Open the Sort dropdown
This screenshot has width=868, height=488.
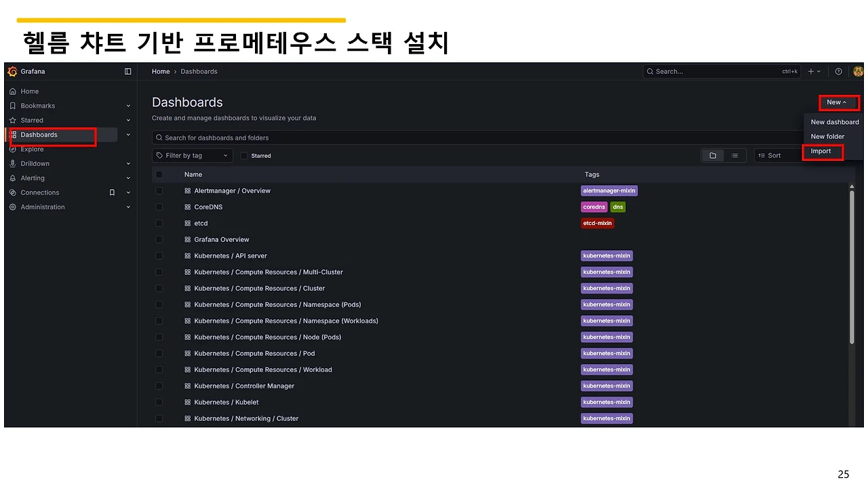775,155
